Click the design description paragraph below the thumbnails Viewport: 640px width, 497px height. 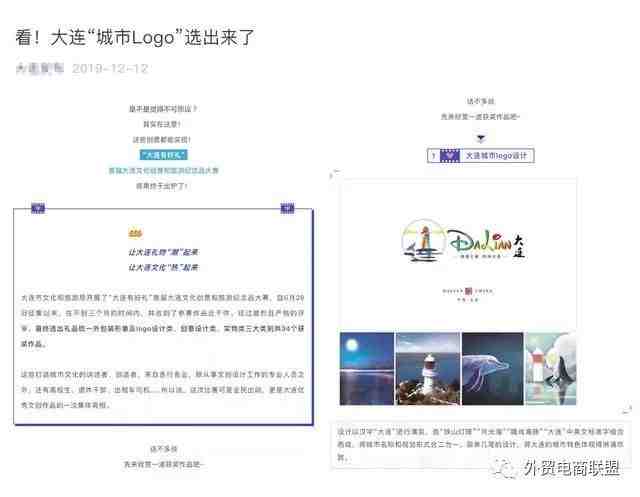click(x=480, y=444)
